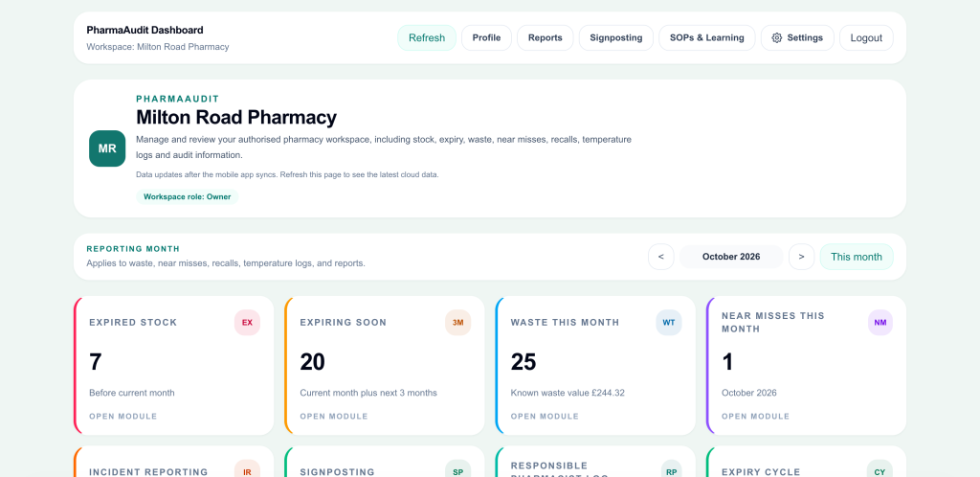The height and width of the screenshot is (477, 980).
Task: Jump to This month
Action: coord(857,257)
